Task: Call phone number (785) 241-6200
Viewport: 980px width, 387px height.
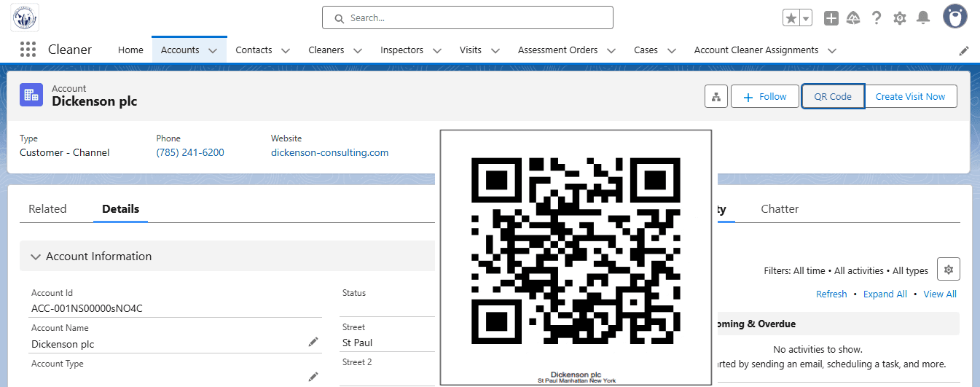Action: (x=190, y=152)
